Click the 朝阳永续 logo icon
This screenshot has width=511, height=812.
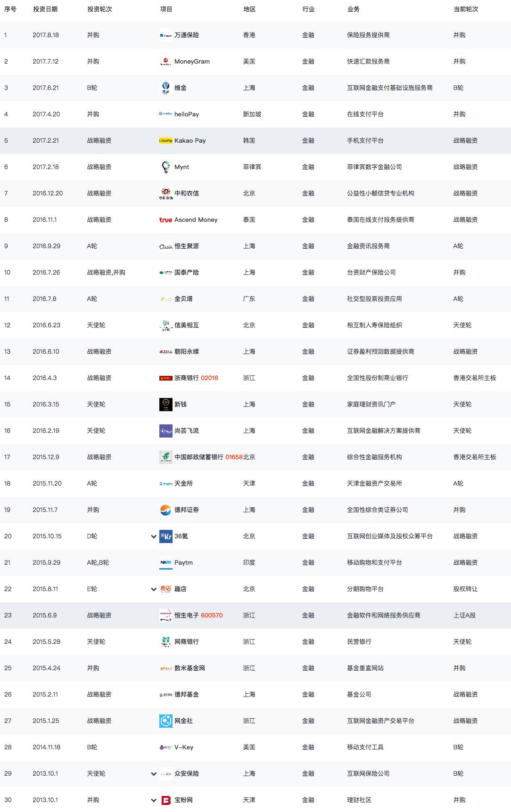tap(165, 352)
